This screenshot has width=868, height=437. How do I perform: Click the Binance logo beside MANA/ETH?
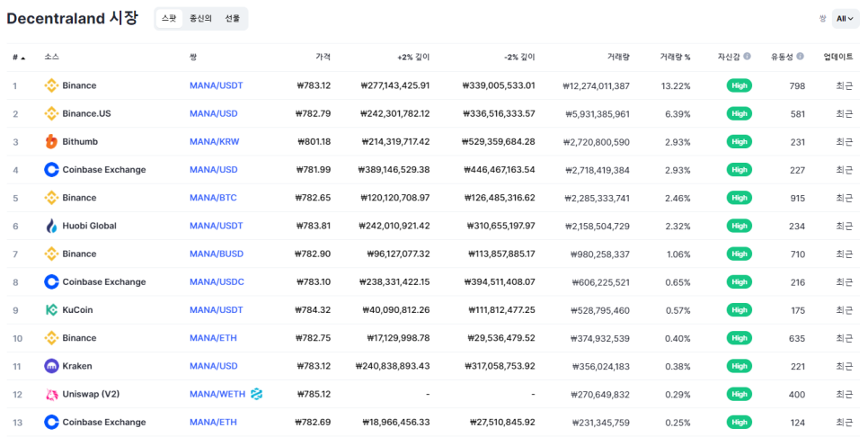(x=51, y=338)
